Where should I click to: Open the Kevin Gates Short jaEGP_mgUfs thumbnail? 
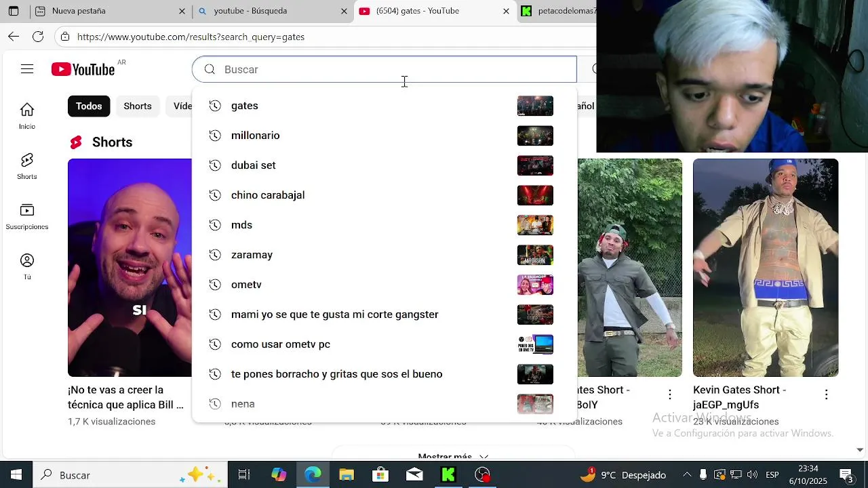[x=766, y=268]
